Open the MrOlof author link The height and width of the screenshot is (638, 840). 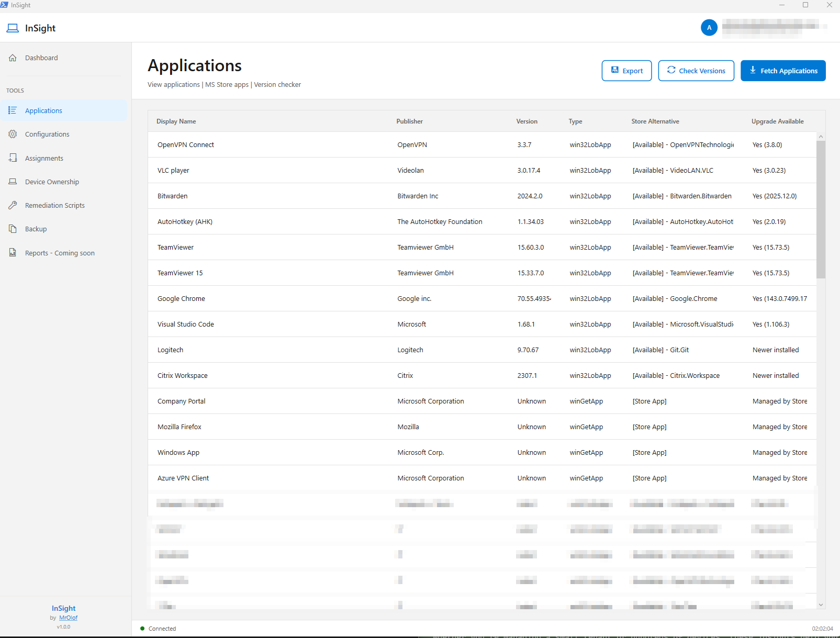coord(68,618)
